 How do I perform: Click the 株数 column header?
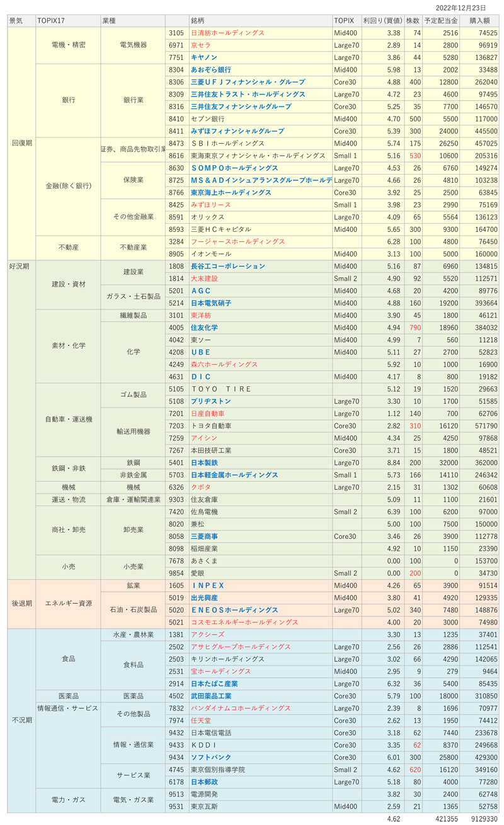click(413, 20)
